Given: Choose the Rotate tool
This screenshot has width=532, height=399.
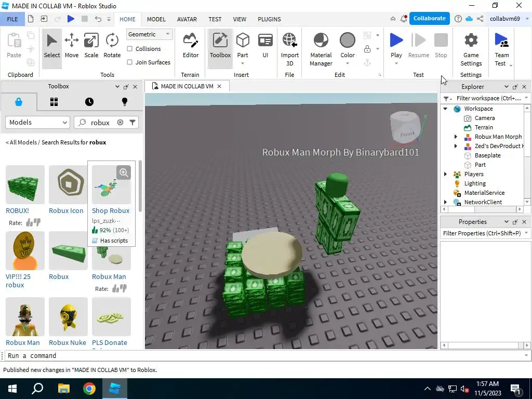Looking at the screenshot, I should 112,46.
